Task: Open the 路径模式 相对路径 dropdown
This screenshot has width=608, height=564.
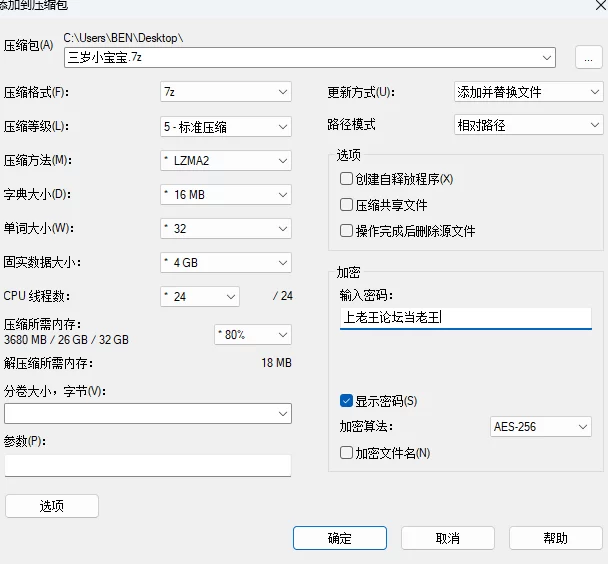Action: click(x=528, y=126)
